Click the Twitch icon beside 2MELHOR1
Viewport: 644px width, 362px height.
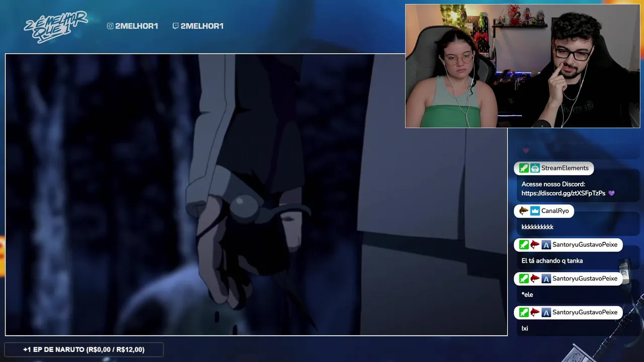click(176, 26)
